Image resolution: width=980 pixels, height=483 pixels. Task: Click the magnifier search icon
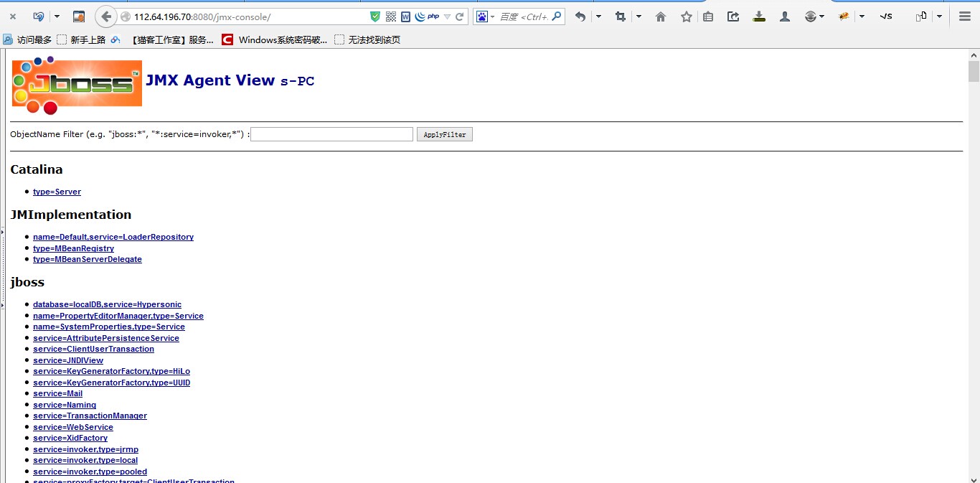point(557,17)
